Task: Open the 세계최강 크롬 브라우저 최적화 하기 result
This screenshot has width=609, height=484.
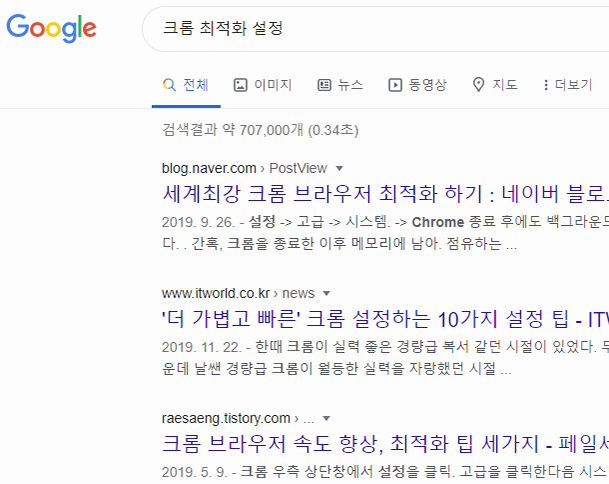Action: [x=385, y=194]
